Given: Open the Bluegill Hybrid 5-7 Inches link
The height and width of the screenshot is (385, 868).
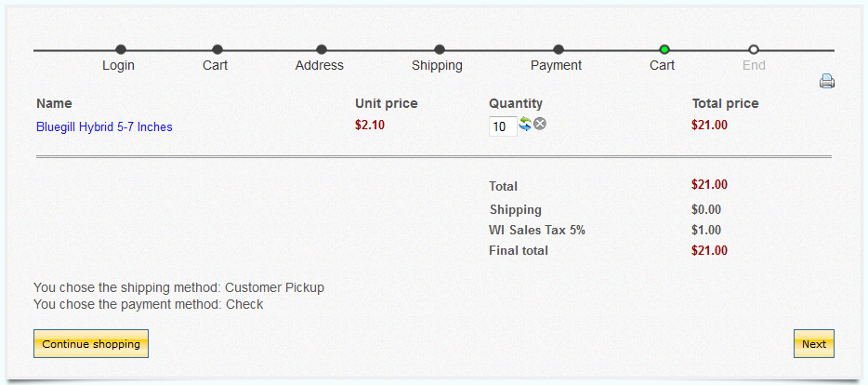Looking at the screenshot, I should tap(105, 126).
